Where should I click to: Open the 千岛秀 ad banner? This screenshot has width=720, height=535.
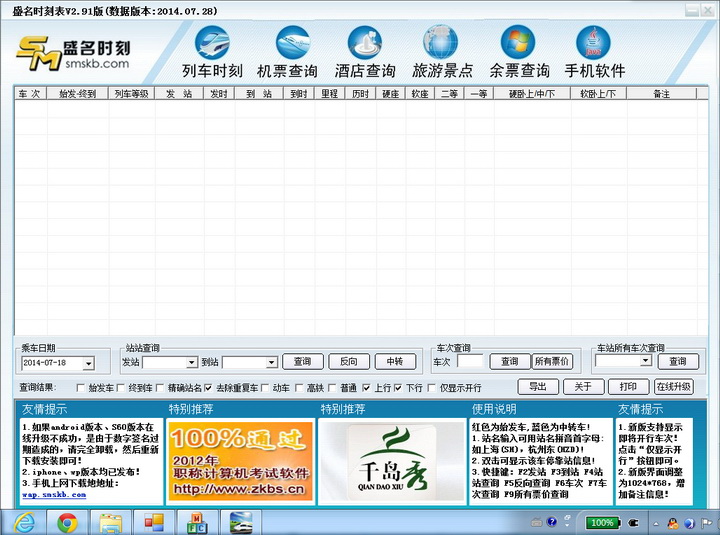coord(392,462)
